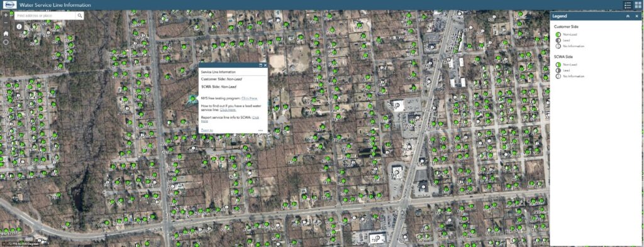Screen dimensions: 644x247
Task: Collapse the Legend panel with the chevron
Action: pos(628,16)
